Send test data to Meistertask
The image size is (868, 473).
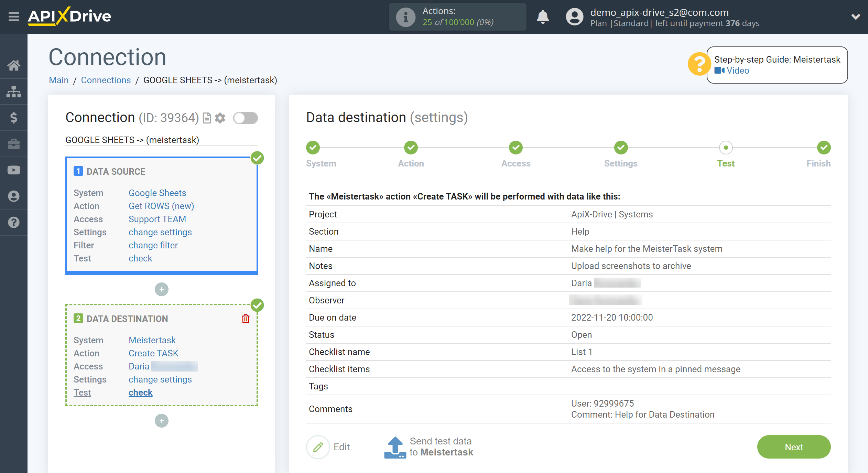pyautogui.click(x=428, y=447)
